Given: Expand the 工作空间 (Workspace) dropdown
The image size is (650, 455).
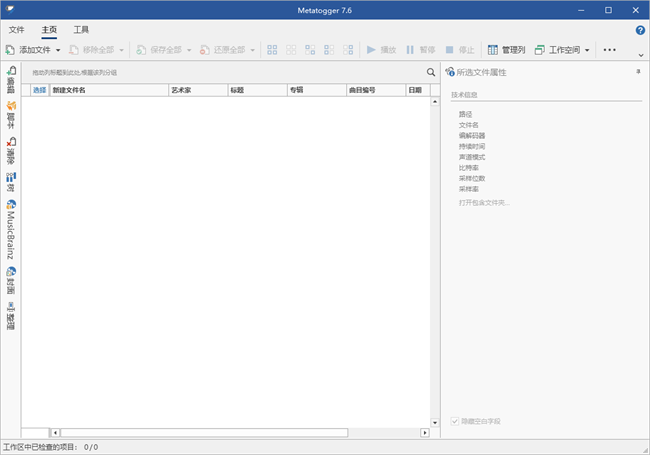Looking at the screenshot, I should [587, 49].
